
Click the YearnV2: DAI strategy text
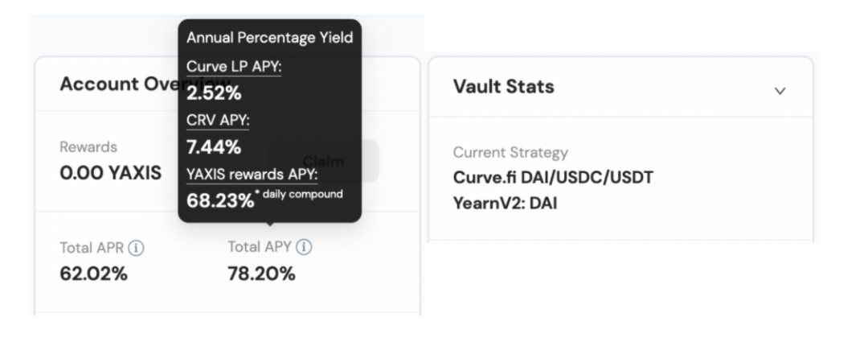pyautogui.click(x=506, y=204)
